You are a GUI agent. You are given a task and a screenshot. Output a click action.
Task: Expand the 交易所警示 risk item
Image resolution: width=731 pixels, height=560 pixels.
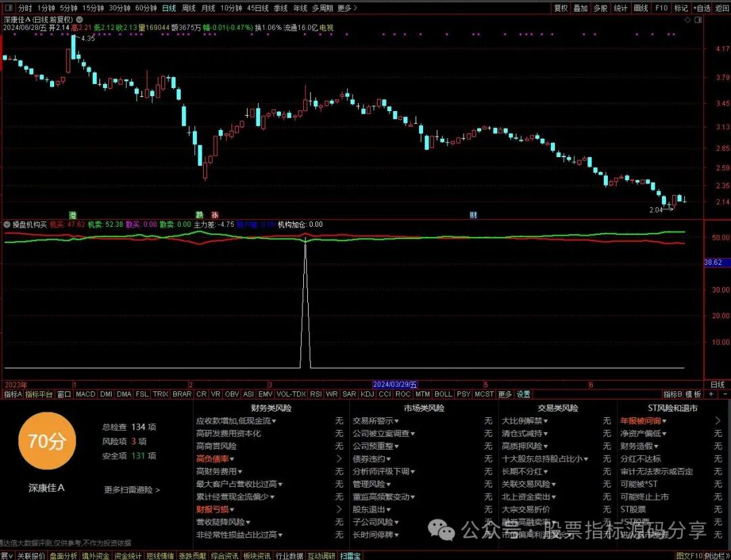pos(376,421)
